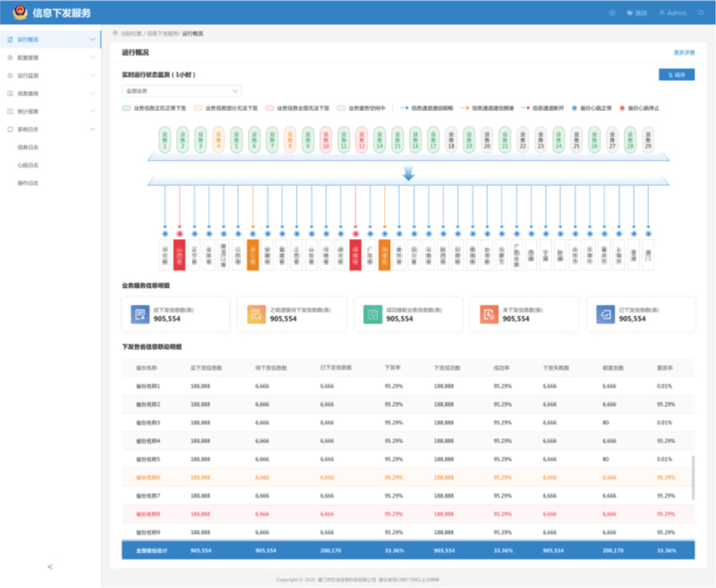Click the orange 未下发信息数 card icon
The image size is (716, 588).
point(488,314)
